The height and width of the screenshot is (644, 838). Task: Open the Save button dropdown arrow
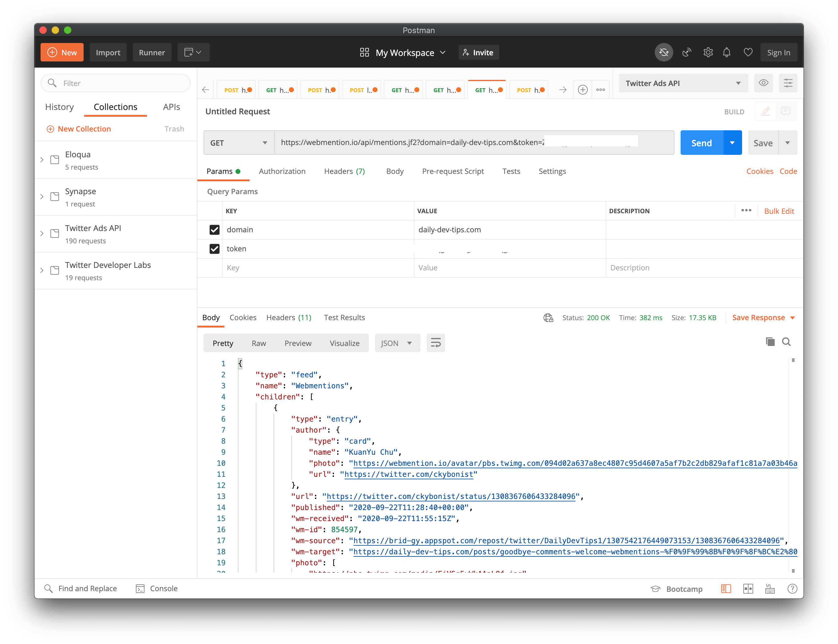pos(787,143)
